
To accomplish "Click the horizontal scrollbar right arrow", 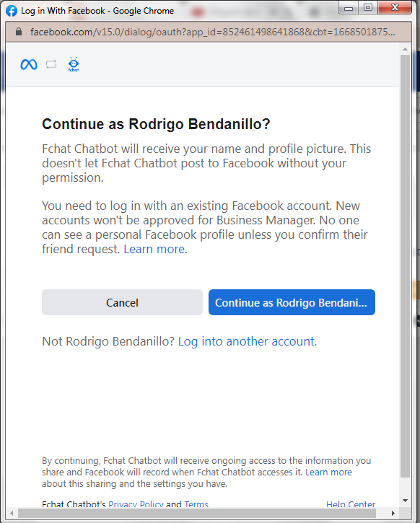I will tap(393, 513).
